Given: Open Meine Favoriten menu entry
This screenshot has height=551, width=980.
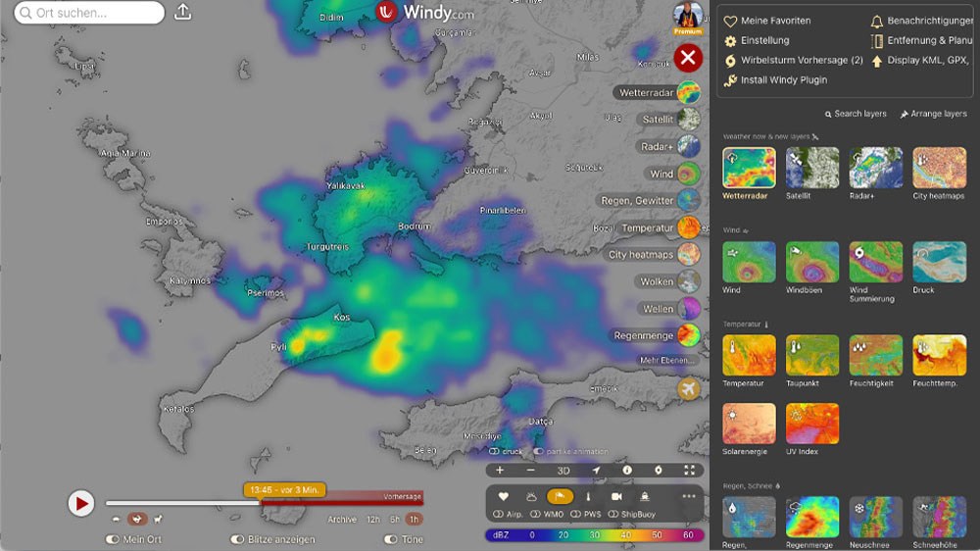Looking at the screenshot, I should point(774,21).
